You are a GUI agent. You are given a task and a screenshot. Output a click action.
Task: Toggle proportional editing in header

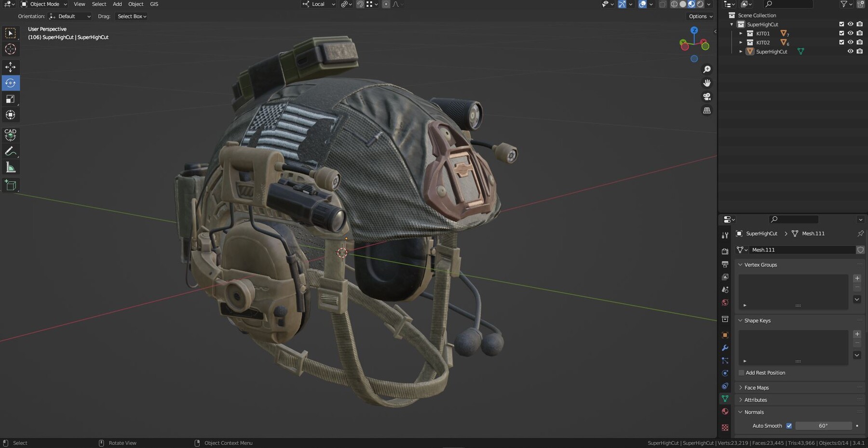[386, 4]
